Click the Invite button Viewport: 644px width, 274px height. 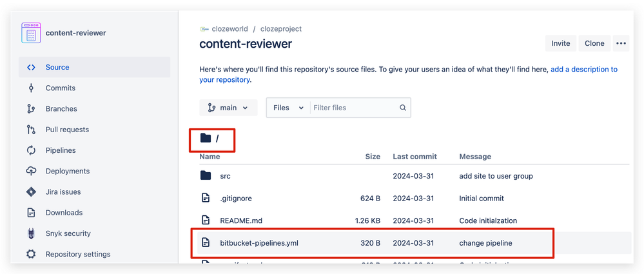point(561,43)
